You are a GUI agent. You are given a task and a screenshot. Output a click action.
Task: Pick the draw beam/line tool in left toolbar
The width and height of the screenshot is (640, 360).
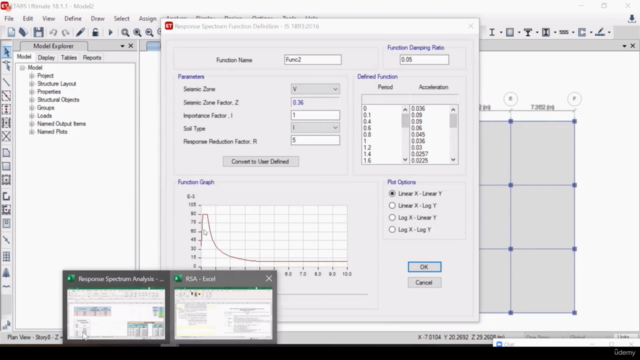click(7, 82)
